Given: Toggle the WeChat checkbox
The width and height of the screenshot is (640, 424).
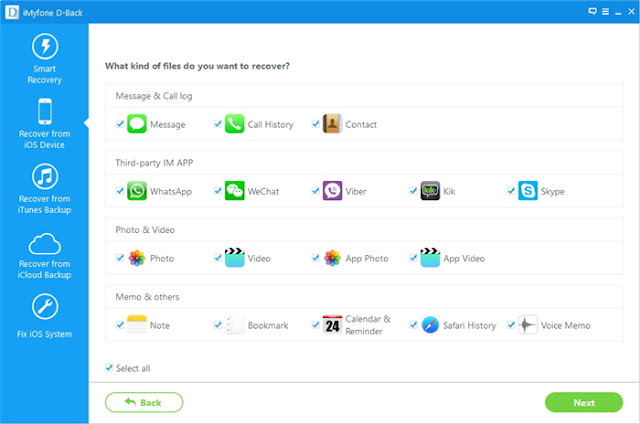Looking at the screenshot, I should pos(218,191).
